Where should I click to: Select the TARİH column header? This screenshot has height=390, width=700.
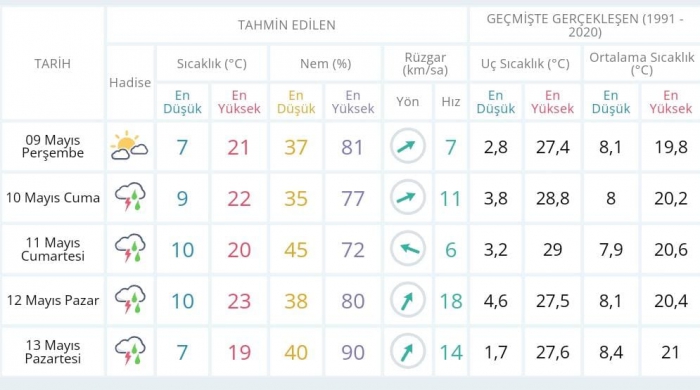tap(53, 64)
